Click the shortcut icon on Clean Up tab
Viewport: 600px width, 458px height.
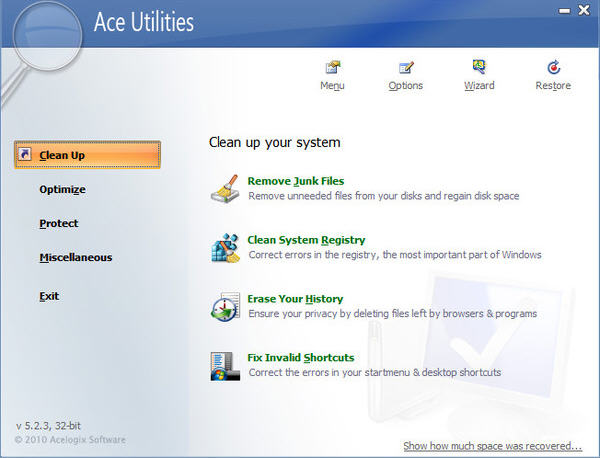coord(24,154)
